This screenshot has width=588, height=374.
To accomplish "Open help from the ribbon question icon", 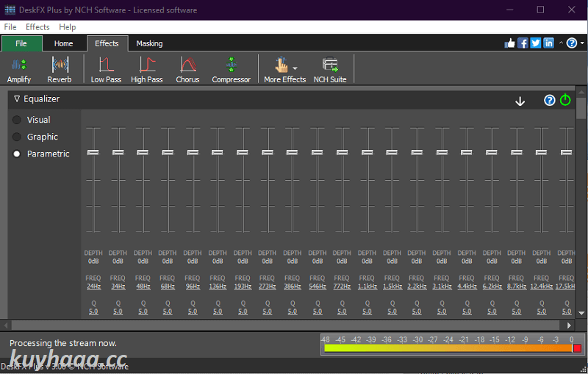I will pyautogui.click(x=572, y=43).
